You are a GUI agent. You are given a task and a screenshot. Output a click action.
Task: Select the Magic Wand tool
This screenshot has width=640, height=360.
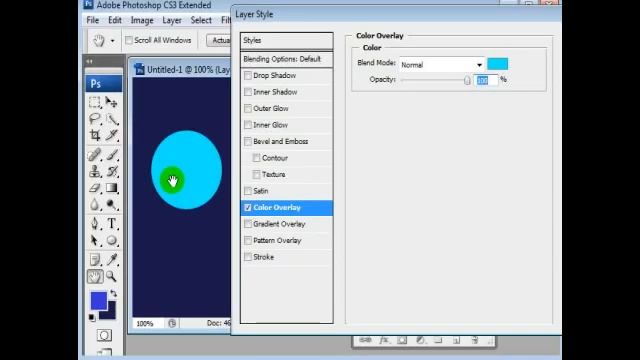tap(111, 119)
